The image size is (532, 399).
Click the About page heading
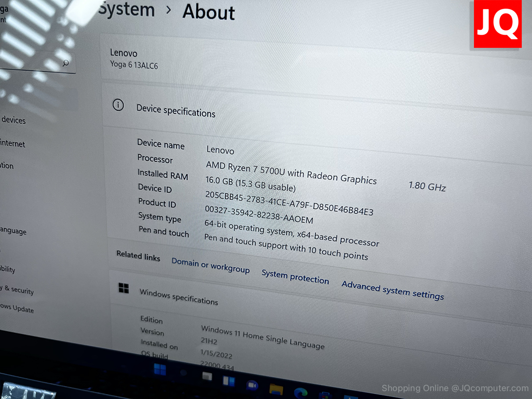[209, 12]
